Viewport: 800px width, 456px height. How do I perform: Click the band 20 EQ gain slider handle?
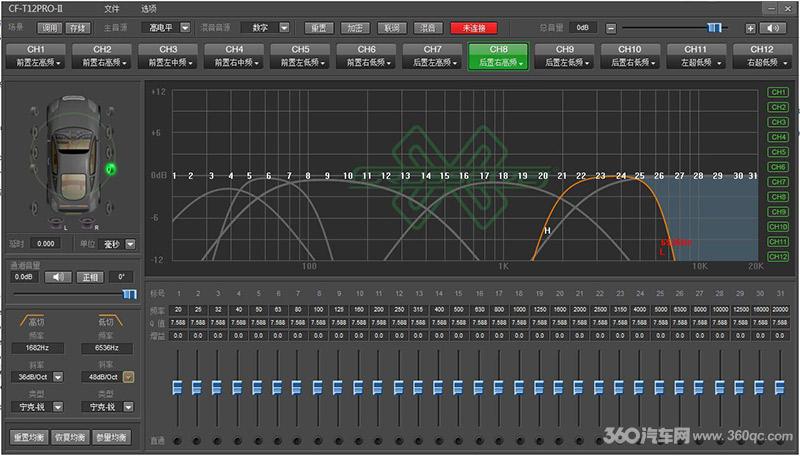[x=559, y=388]
